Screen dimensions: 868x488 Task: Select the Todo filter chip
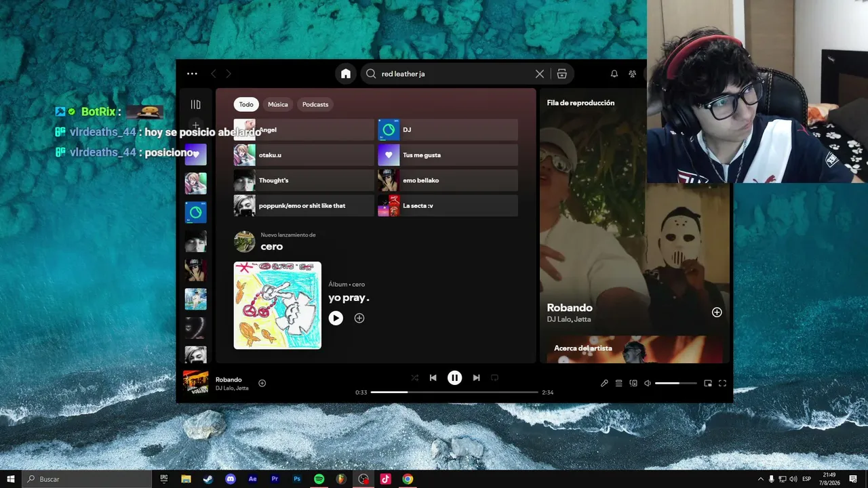coord(246,104)
